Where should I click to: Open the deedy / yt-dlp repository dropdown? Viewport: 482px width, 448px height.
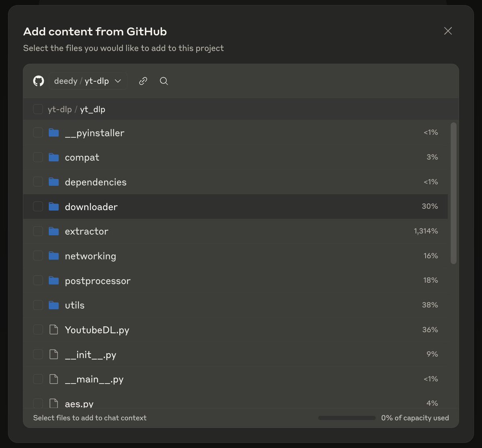(88, 81)
